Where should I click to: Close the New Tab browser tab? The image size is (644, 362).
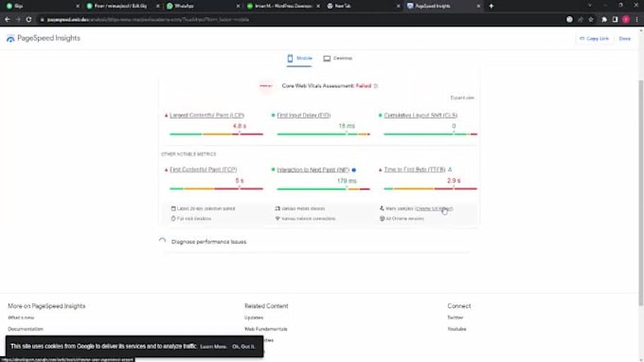[x=398, y=7]
